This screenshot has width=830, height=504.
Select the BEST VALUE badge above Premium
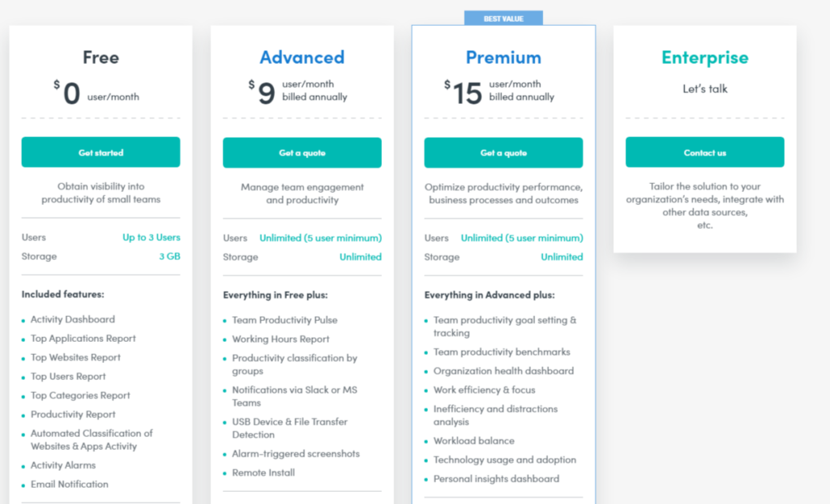click(x=503, y=16)
